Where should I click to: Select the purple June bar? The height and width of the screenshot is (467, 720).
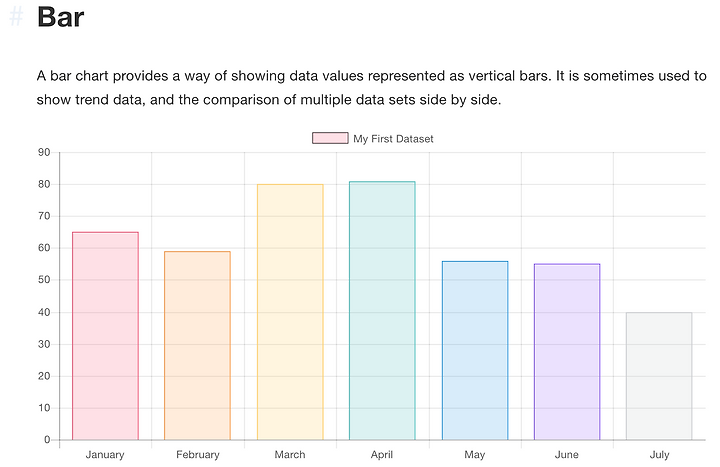(567, 352)
